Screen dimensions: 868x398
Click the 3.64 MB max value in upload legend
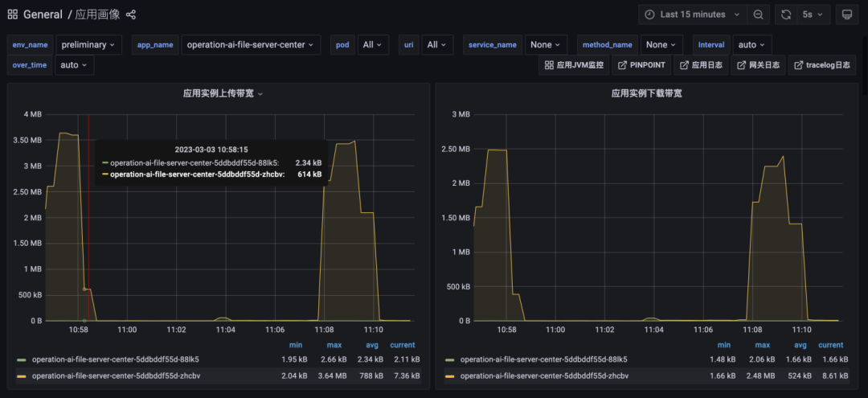(334, 375)
